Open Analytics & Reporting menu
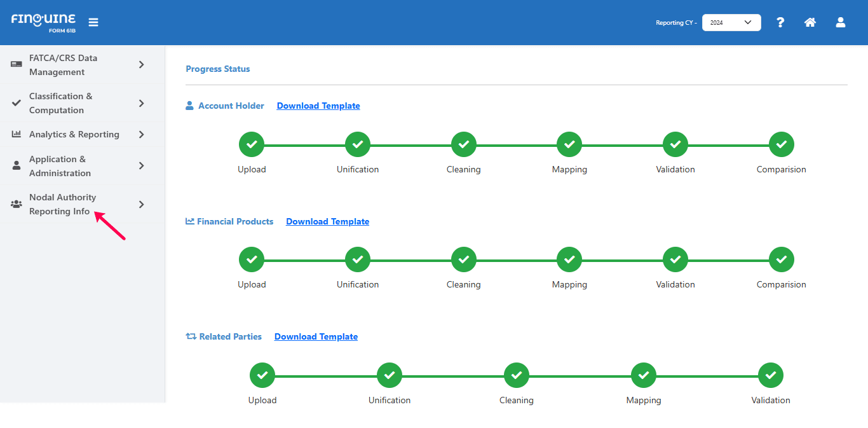The image size is (868, 428). [74, 135]
